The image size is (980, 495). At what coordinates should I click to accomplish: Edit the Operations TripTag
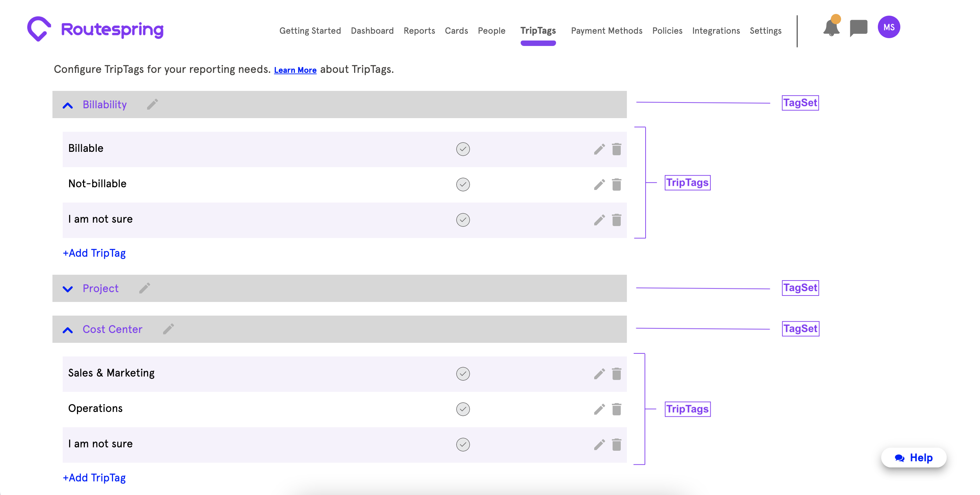pyautogui.click(x=599, y=409)
